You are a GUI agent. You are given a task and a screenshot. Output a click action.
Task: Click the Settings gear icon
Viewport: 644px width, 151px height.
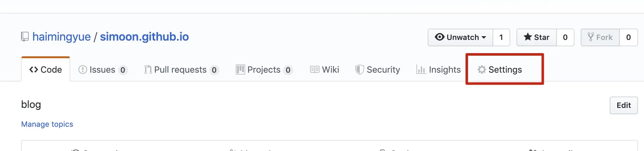click(x=482, y=70)
